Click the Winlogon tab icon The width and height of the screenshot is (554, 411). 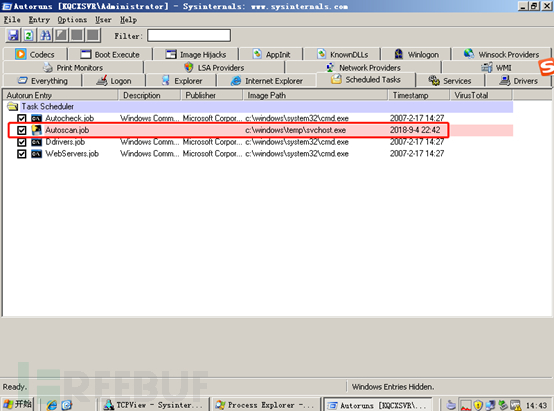399,54
